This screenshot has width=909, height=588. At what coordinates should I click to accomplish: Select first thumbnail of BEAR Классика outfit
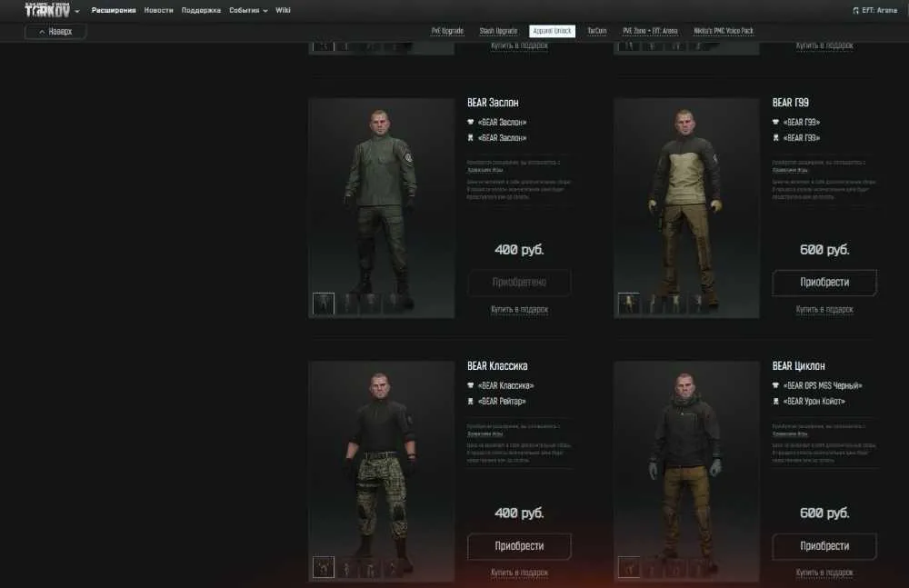324,566
